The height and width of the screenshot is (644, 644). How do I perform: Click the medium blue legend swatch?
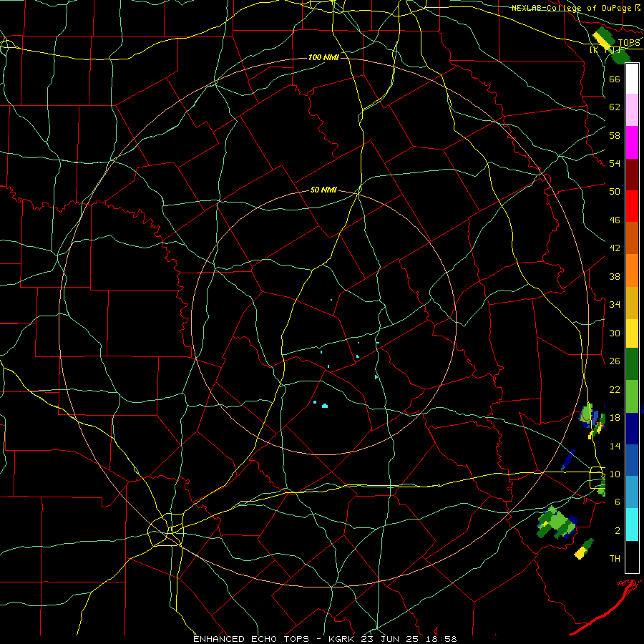632,460
